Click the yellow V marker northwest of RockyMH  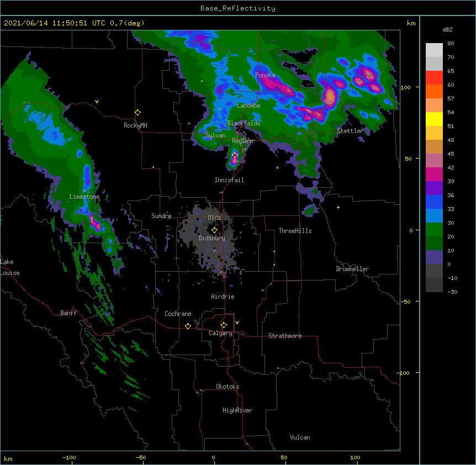97,102
